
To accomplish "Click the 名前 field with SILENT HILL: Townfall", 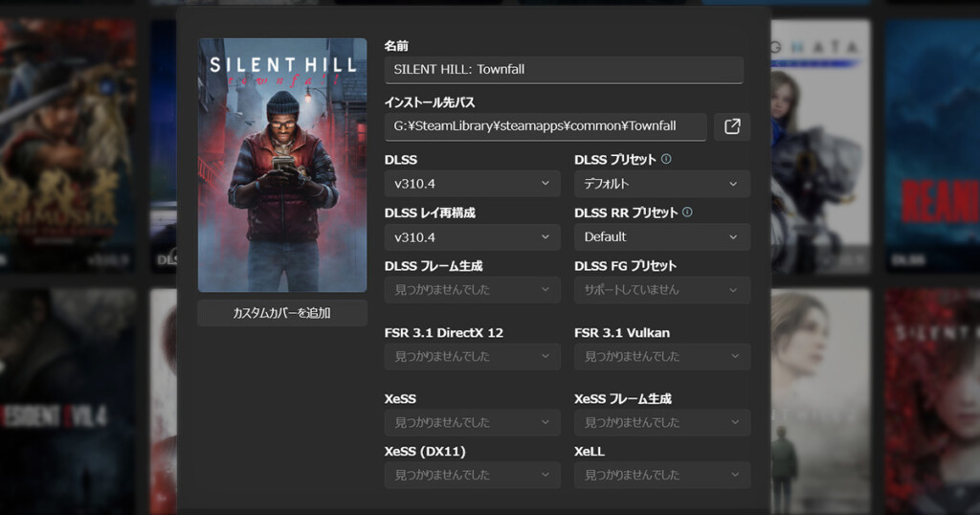I will [564, 69].
